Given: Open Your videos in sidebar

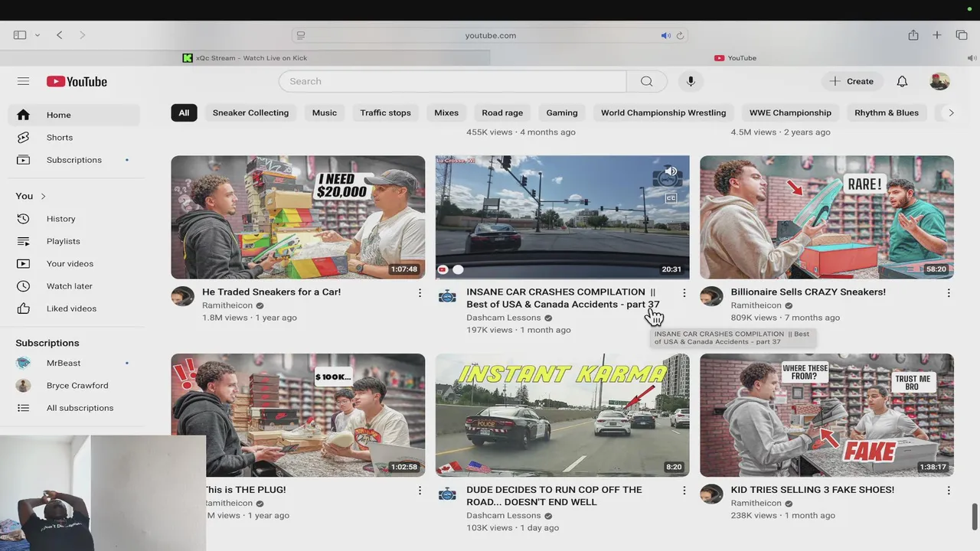Looking at the screenshot, I should pos(74,263).
